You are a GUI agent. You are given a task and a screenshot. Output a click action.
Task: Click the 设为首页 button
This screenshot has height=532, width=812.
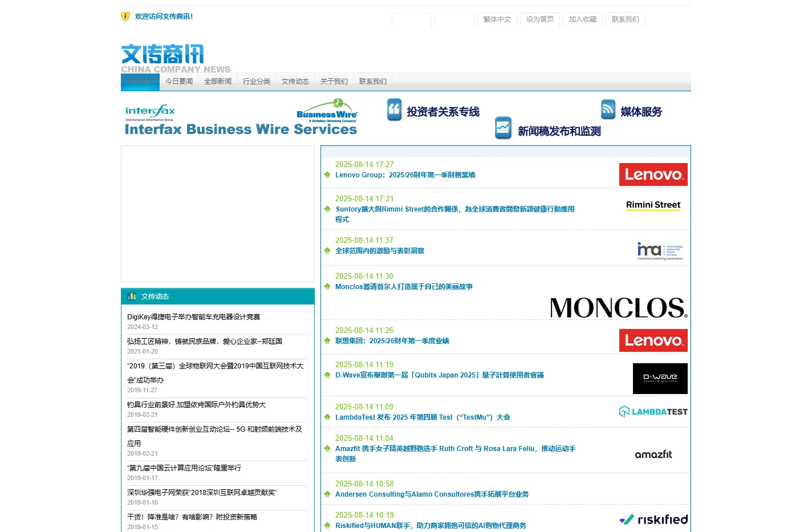click(540, 19)
